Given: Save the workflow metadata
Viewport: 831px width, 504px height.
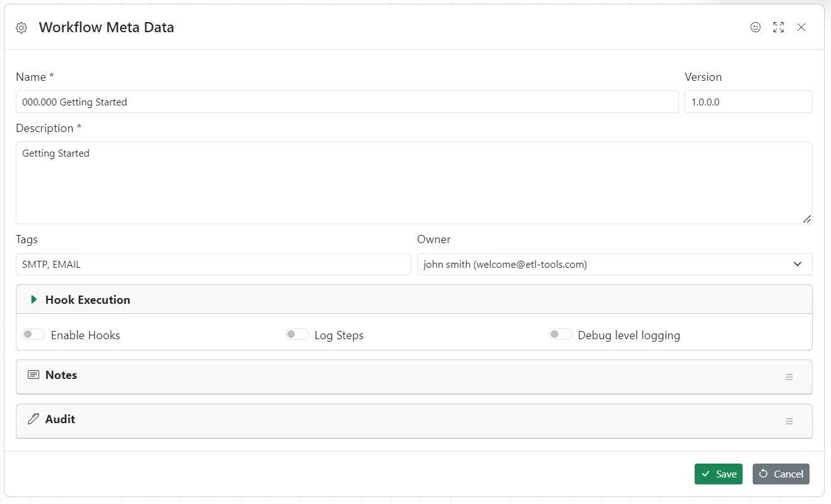Looking at the screenshot, I should coord(718,474).
